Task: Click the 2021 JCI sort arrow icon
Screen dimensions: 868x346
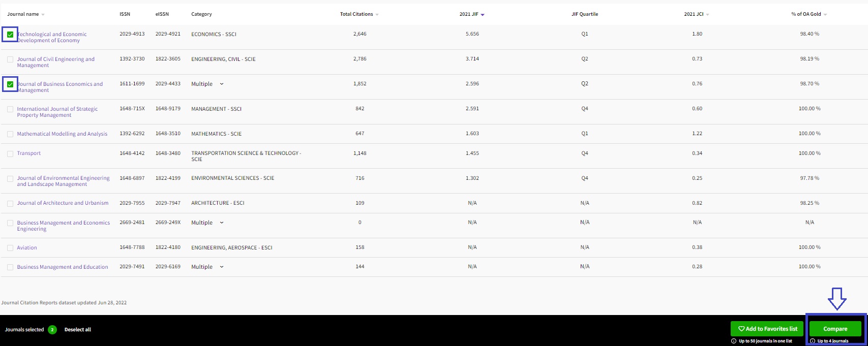Action: [x=707, y=15]
